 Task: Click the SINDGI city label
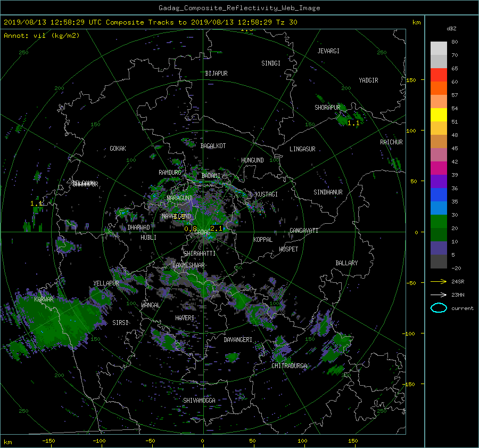pos(271,63)
